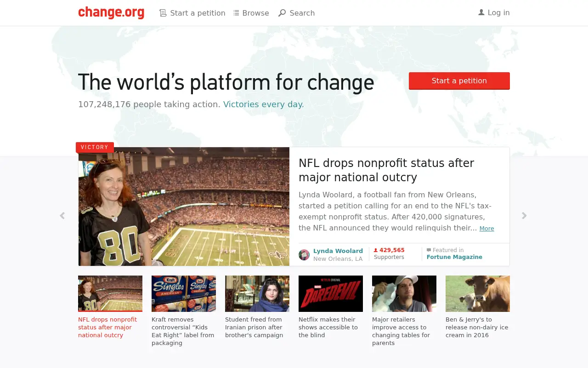Open the Search navigation item

pos(297,13)
